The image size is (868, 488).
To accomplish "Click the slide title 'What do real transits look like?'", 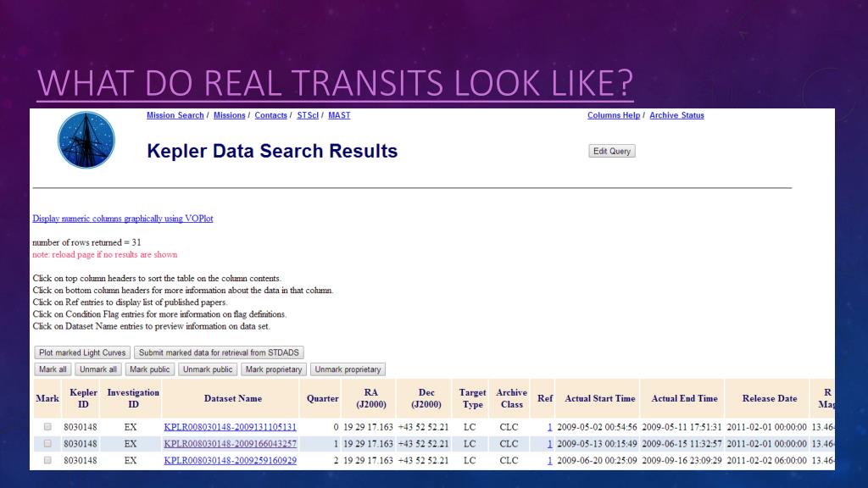I will [335, 83].
